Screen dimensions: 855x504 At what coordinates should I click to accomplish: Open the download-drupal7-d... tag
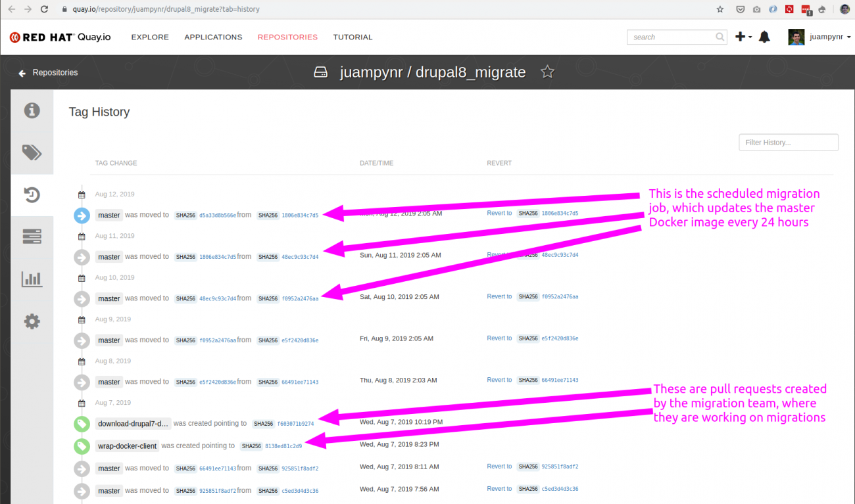pyautogui.click(x=134, y=424)
